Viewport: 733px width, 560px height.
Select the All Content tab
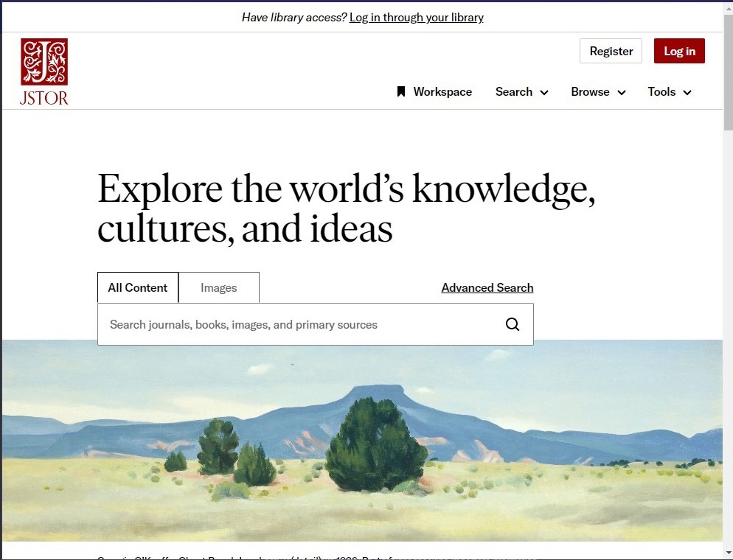[137, 287]
